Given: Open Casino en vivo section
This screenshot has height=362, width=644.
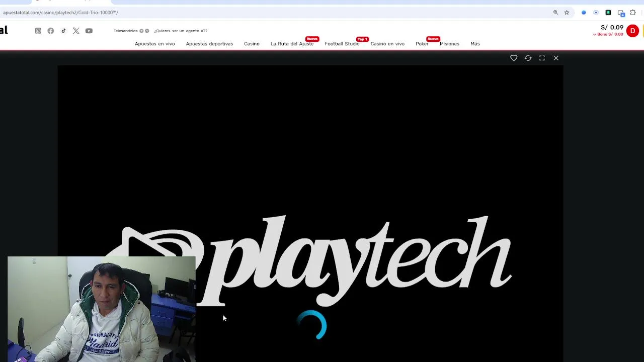Looking at the screenshot, I should click(387, 44).
